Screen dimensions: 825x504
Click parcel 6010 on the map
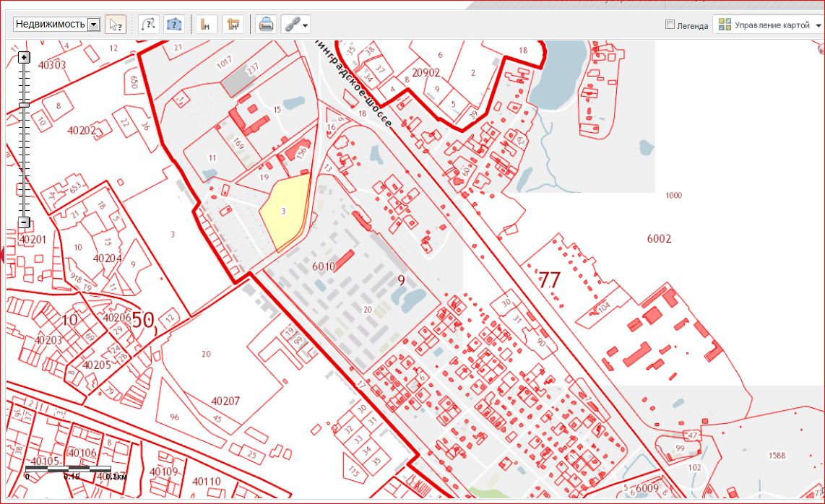coord(324,266)
